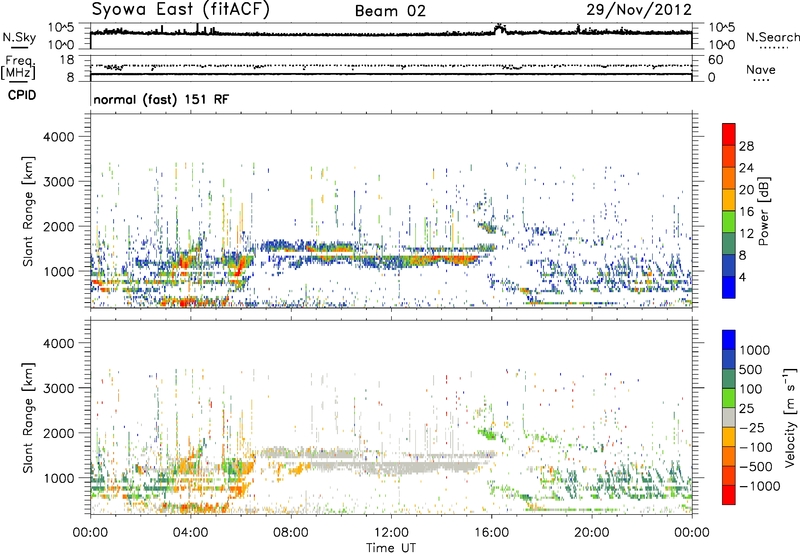Click the 4000 label on power panel axis
The height and width of the screenshot is (554, 800).
[x=59, y=137]
